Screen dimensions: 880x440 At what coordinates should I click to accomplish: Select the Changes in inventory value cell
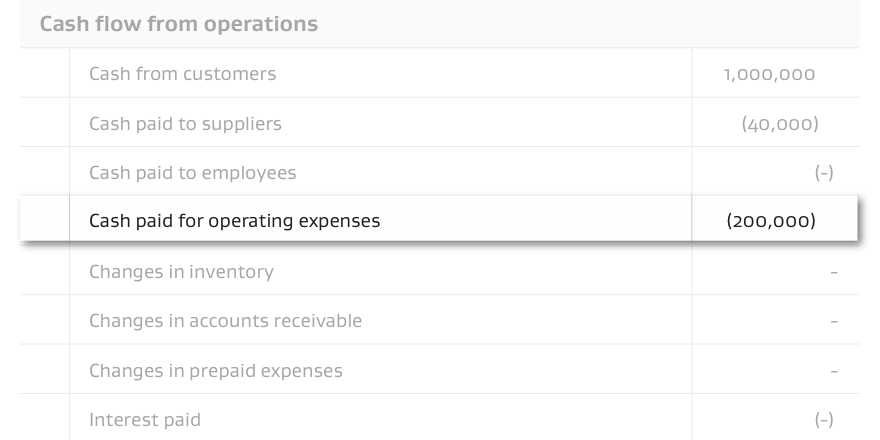(775, 271)
